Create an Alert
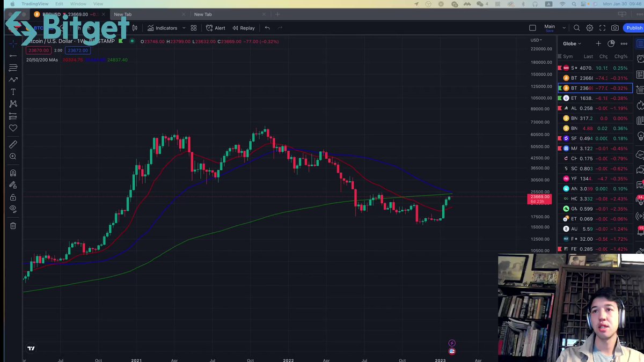644x362 pixels. [x=216, y=28]
